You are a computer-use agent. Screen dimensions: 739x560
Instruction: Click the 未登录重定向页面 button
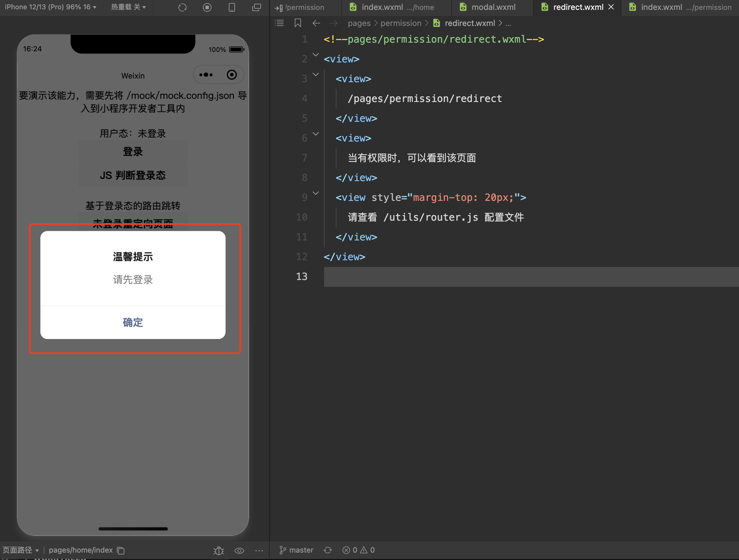133,223
